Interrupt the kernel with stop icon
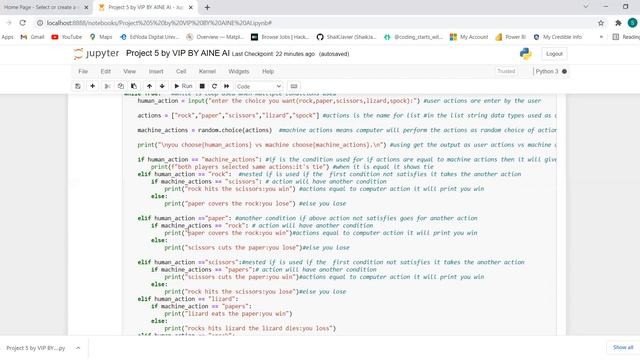The height and width of the screenshot is (360, 640). coord(202,86)
